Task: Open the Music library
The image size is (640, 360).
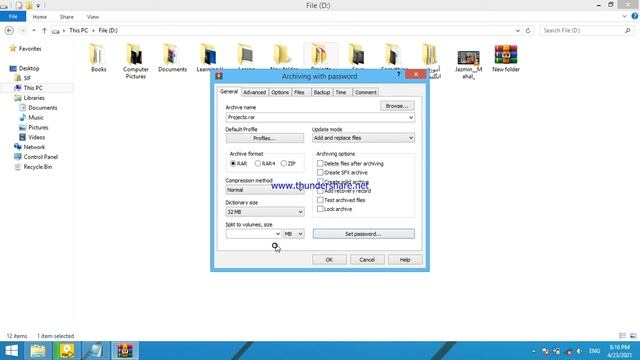Action: [36, 118]
